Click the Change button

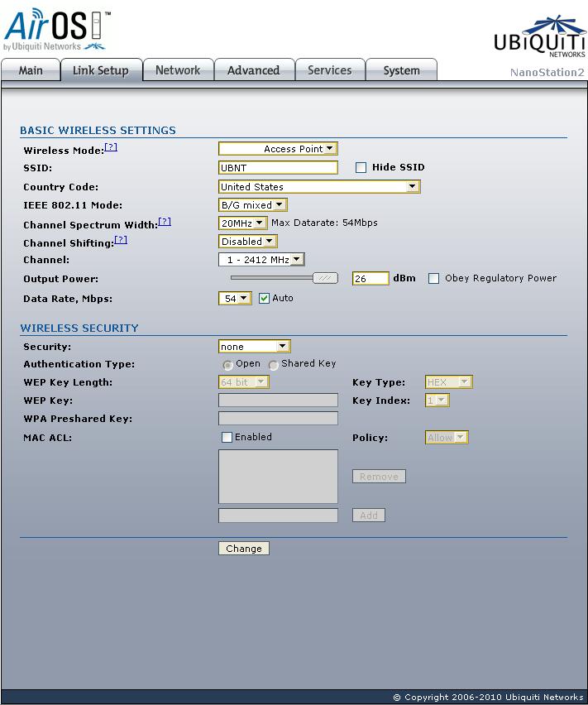coord(244,549)
